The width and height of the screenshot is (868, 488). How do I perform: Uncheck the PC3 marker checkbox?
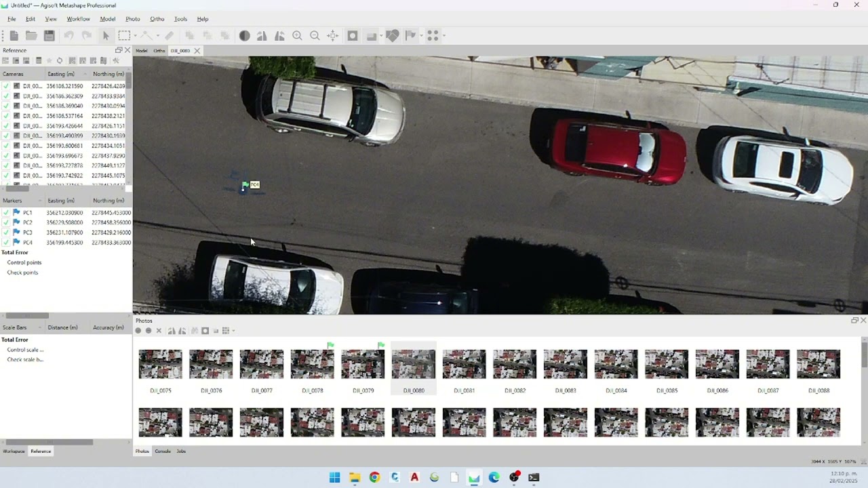pyautogui.click(x=6, y=232)
